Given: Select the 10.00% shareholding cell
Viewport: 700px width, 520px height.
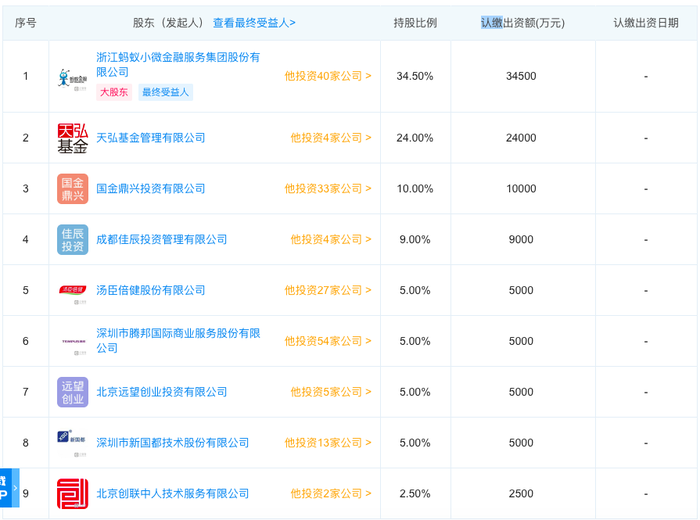Looking at the screenshot, I should [x=415, y=189].
